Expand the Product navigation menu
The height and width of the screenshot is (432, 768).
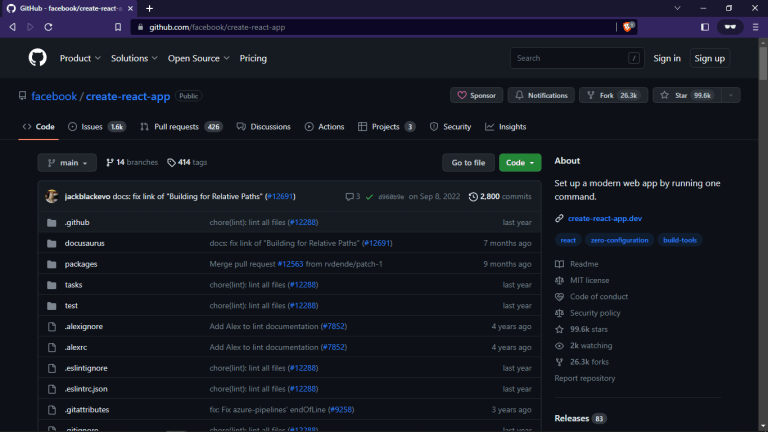click(x=80, y=58)
